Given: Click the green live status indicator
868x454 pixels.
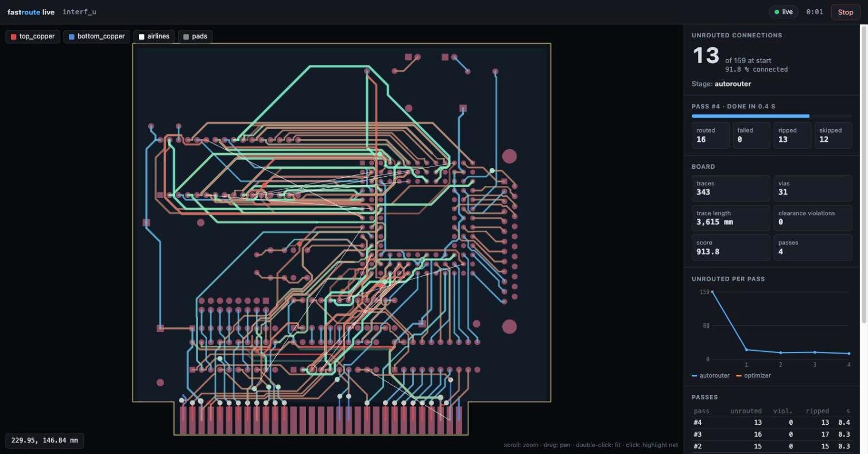Looking at the screenshot, I should tap(783, 12).
